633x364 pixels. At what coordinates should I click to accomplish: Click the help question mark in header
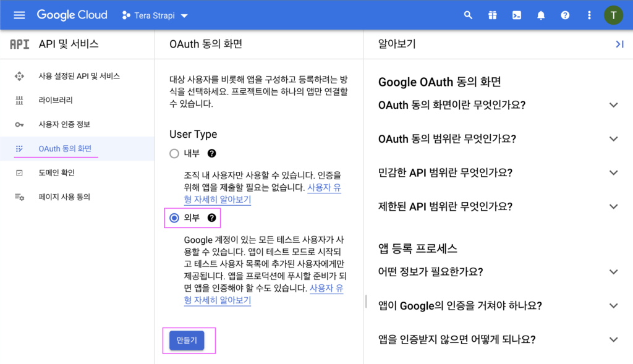(565, 15)
